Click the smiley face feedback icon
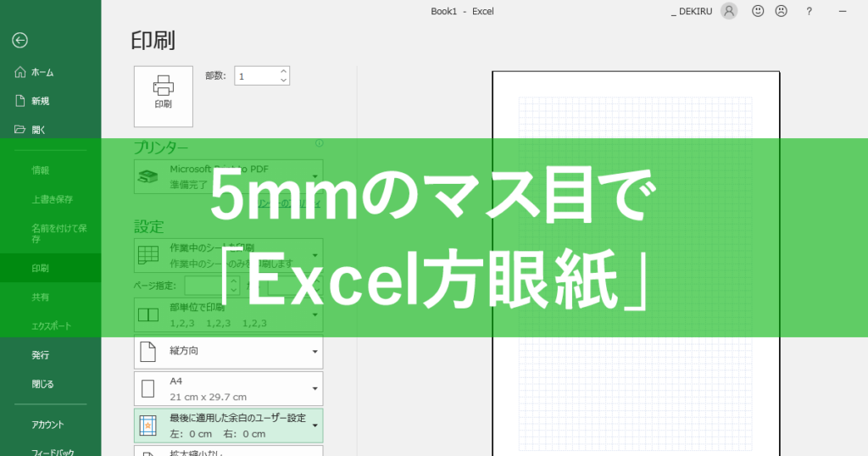This screenshot has height=456, width=868. pyautogui.click(x=758, y=11)
